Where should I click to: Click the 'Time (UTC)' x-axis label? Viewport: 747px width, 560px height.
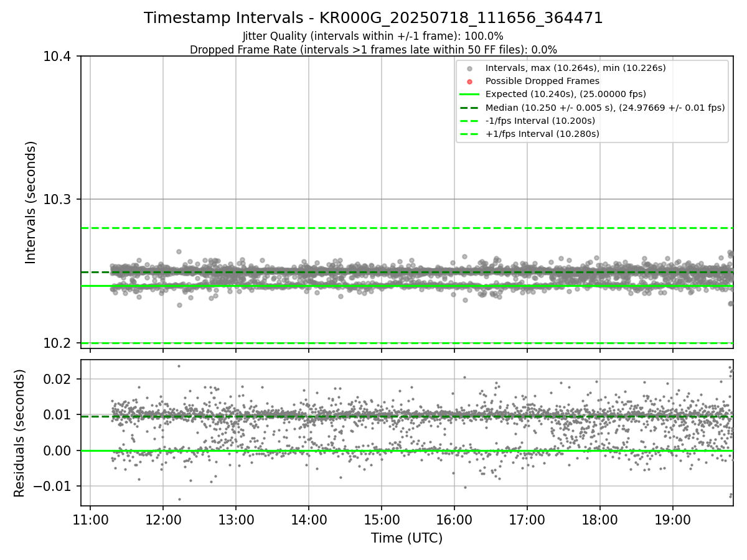pos(406,538)
